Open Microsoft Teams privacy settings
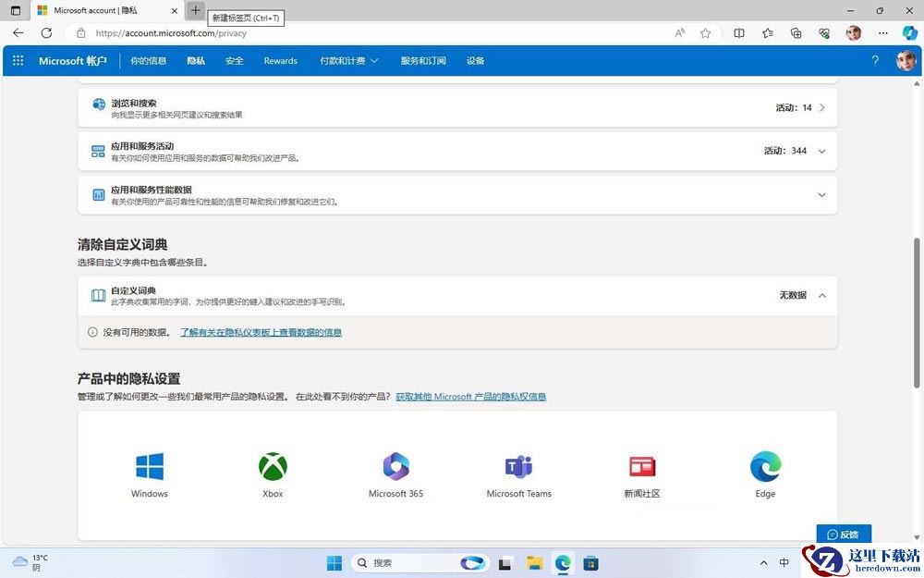This screenshot has height=578, width=924. (x=518, y=466)
